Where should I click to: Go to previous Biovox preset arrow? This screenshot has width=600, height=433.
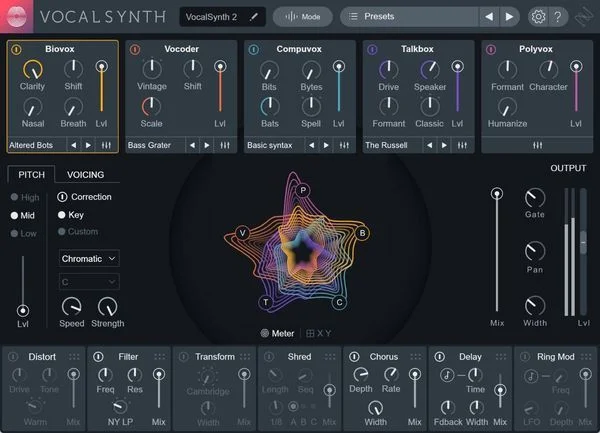(74, 145)
